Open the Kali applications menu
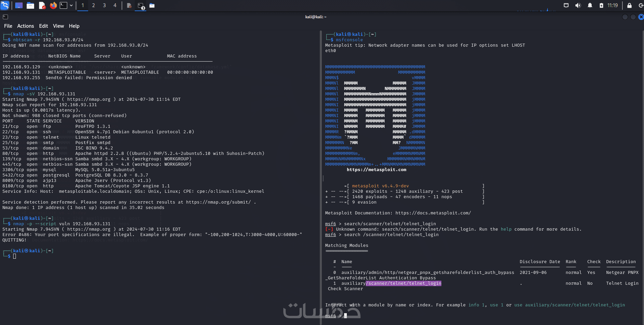Image resolution: width=644 pixels, height=325 pixels. (x=5, y=5)
